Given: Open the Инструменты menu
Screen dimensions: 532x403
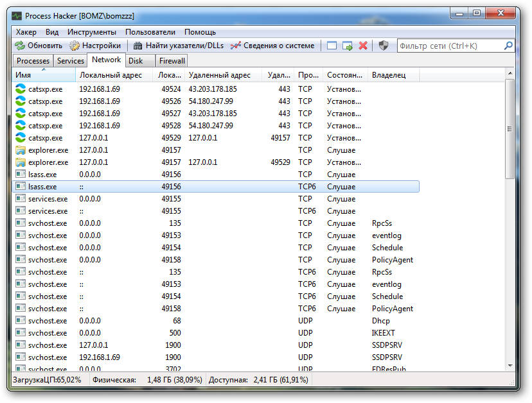Looking at the screenshot, I should [92, 31].
